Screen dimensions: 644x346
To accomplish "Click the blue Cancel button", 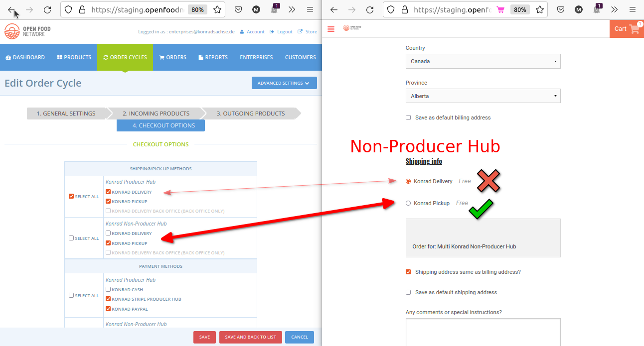I will click(300, 337).
